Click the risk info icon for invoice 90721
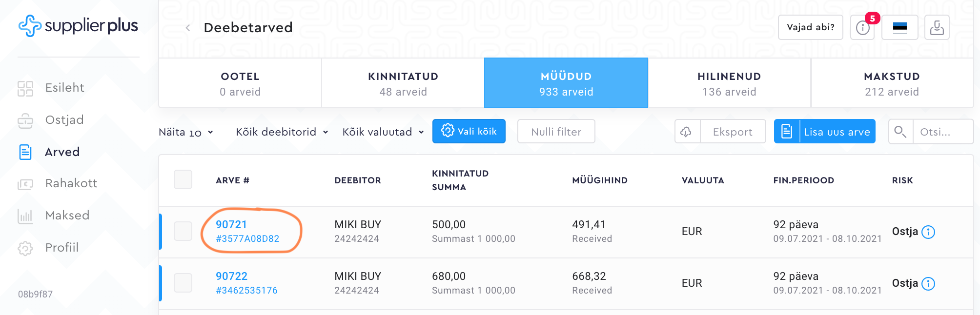 tap(928, 232)
